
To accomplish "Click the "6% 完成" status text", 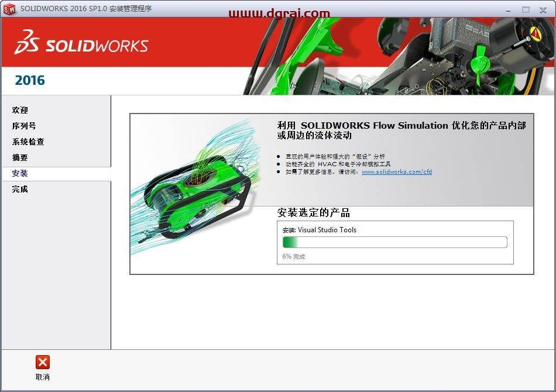I will (x=294, y=257).
